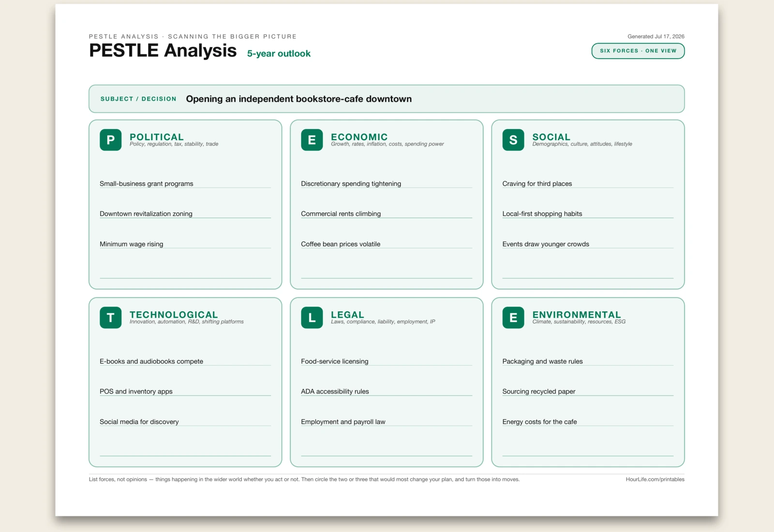Click the S badge for Social
Image resolution: width=774 pixels, height=532 pixels.
(513, 140)
